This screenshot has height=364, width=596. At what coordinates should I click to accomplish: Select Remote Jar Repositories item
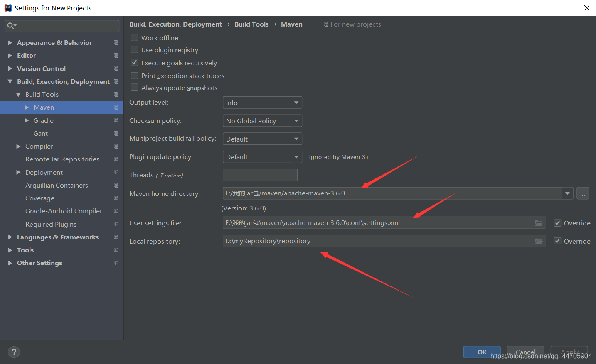point(62,159)
